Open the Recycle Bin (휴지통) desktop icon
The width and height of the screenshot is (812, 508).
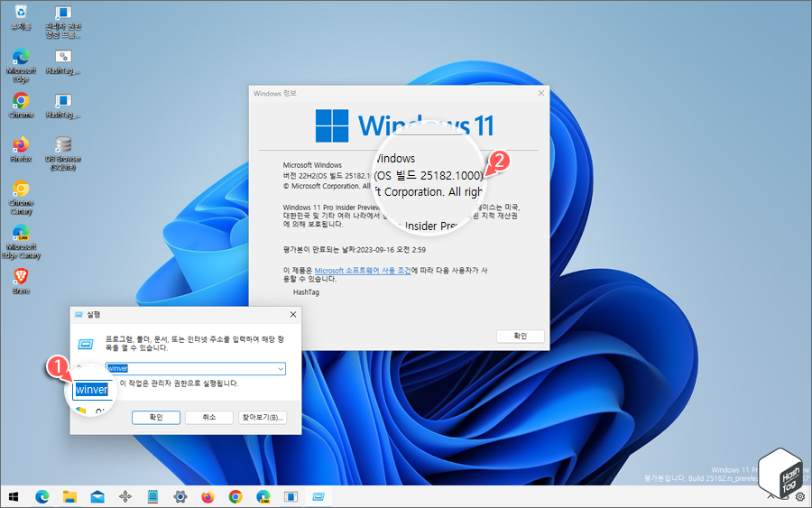point(21,18)
